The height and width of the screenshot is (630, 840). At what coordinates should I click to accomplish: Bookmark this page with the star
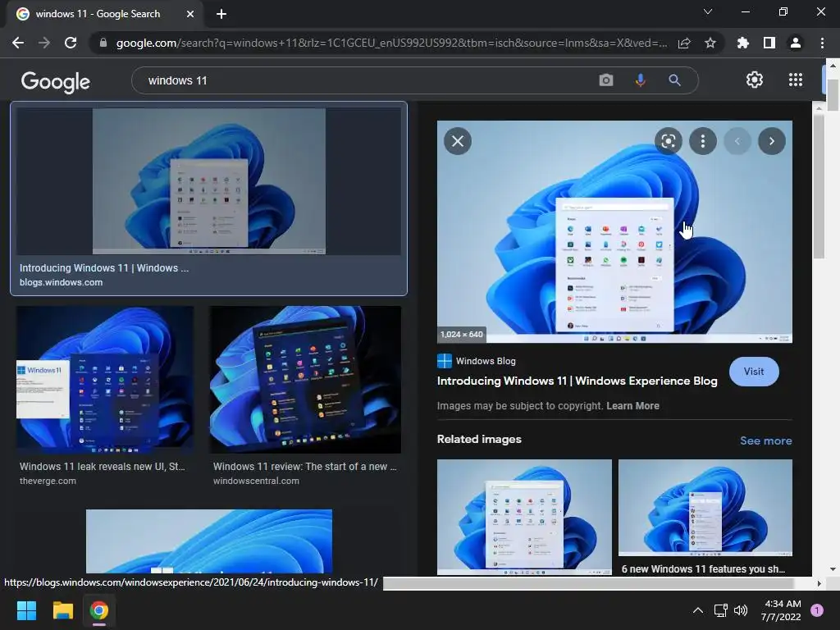[710, 43]
